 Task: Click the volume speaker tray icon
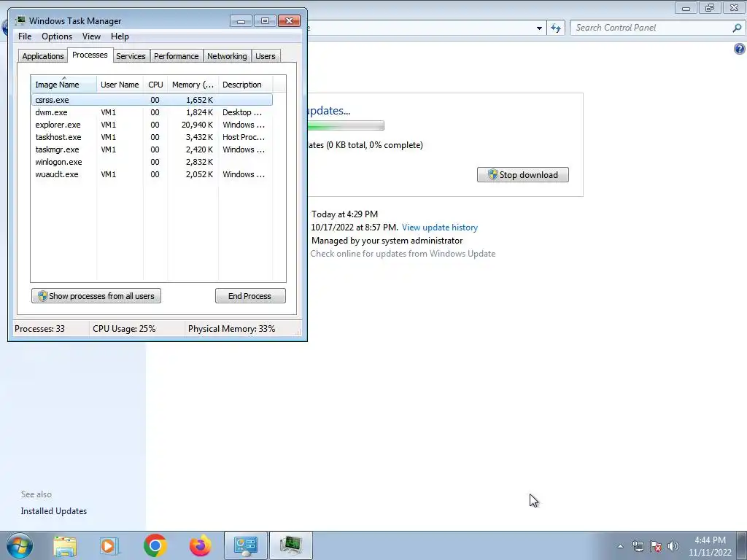coord(673,546)
